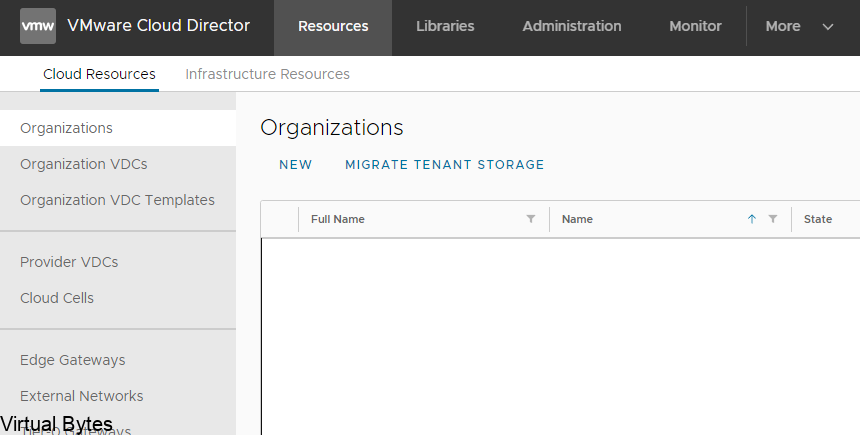
Task: Click the vmw logo icon
Action: tap(38, 26)
